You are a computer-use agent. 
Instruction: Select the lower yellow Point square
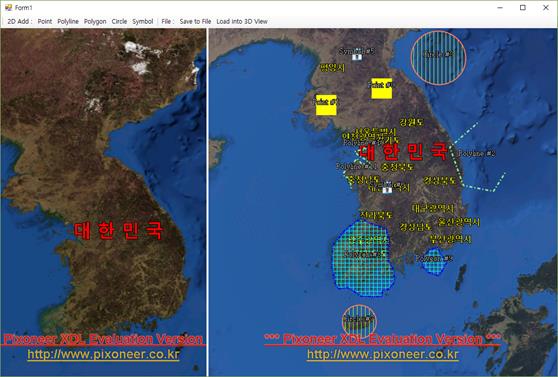pyautogui.click(x=326, y=105)
